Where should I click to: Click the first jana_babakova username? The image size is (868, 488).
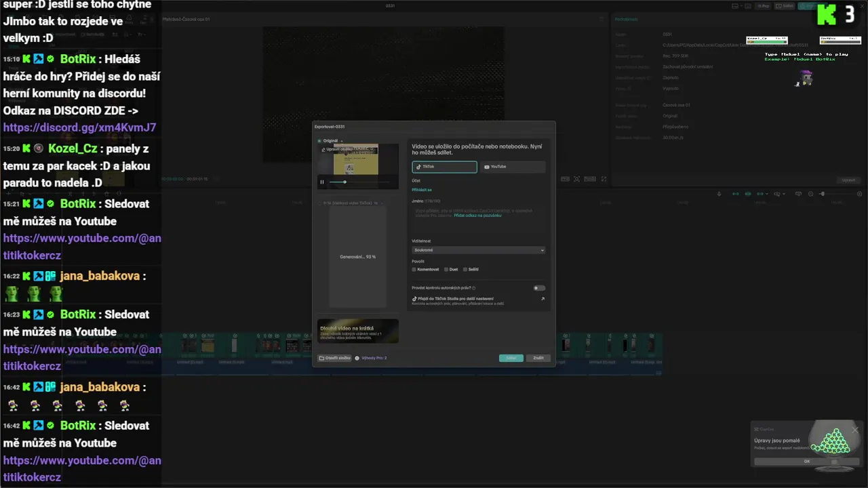coord(100,276)
